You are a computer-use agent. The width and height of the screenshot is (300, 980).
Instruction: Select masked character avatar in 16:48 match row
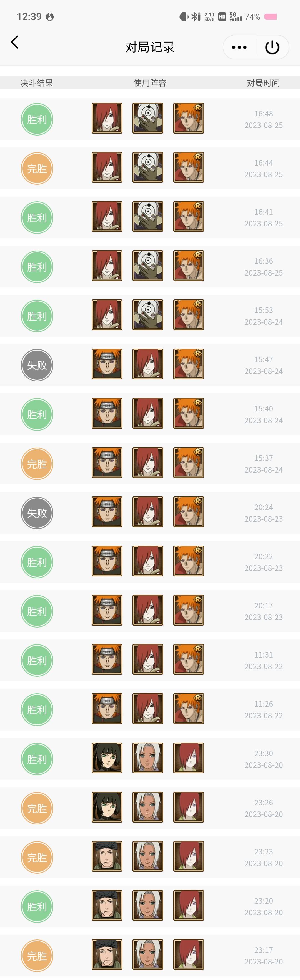(x=148, y=118)
